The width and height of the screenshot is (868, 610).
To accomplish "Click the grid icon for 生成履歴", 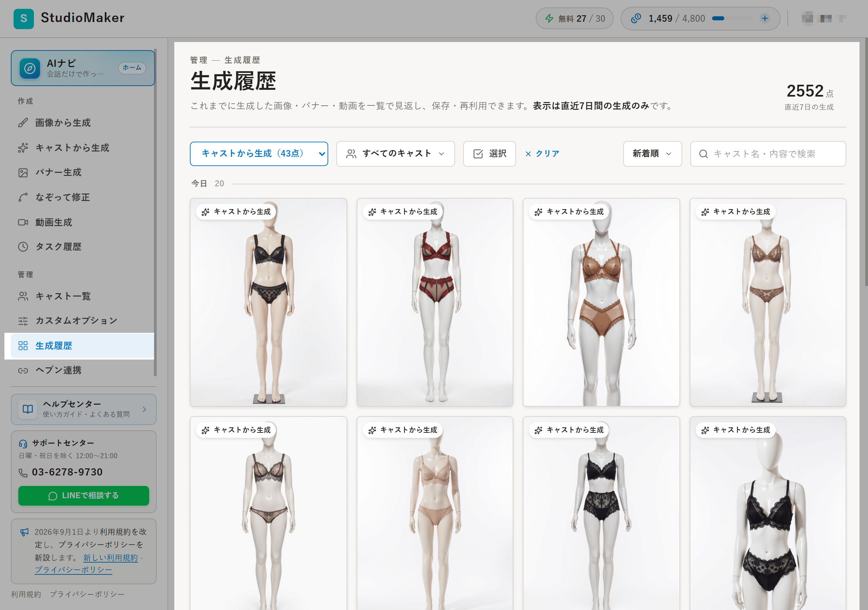I will (x=23, y=346).
